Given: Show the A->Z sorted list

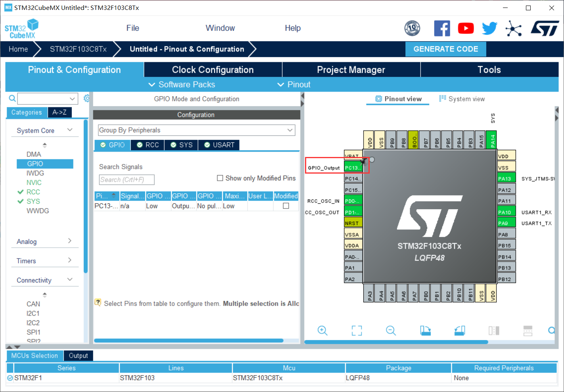Looking at the screenshot, I should pyautogui.click(x=60, y=112).
